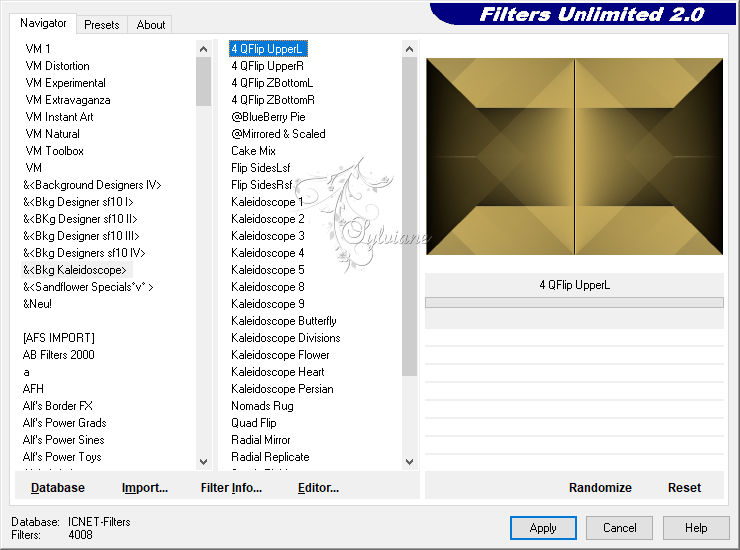This screenshot has width=740, height=550.
Task: Select VM Toolbox category
Action: 55,151
